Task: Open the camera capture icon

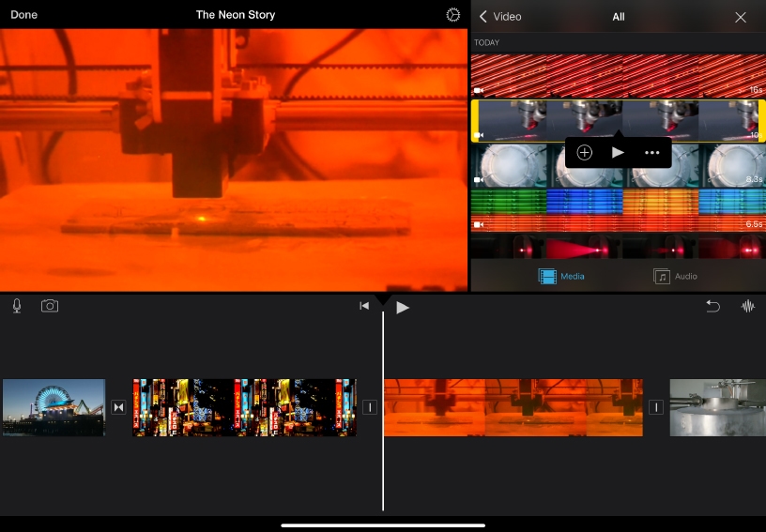Action: 50,306
